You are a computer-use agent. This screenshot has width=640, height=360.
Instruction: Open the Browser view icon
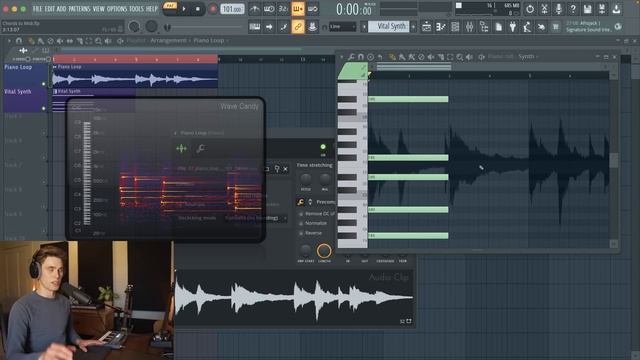point(484,27)
